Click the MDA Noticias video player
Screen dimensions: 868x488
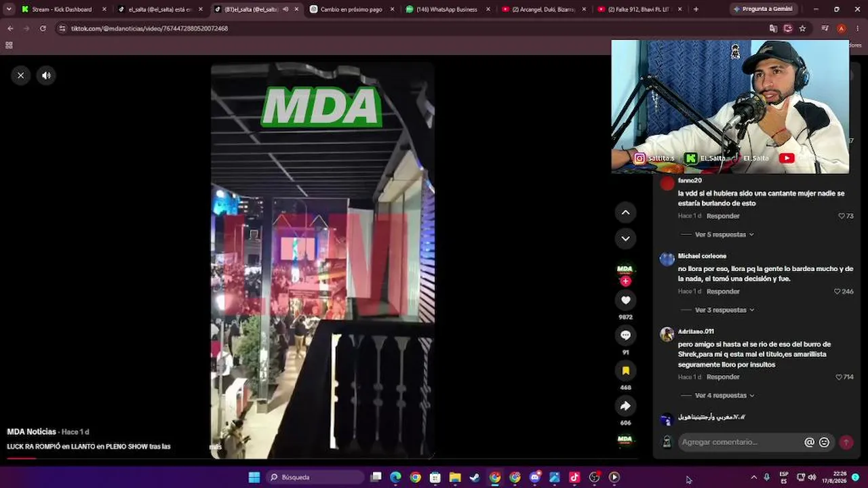[x=322, y=261]
